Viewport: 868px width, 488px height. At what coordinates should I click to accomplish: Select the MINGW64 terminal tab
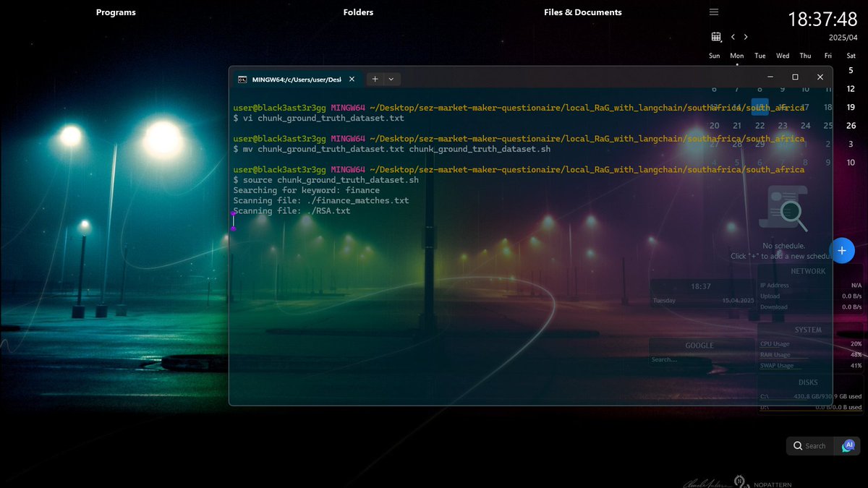pos(298,79)
